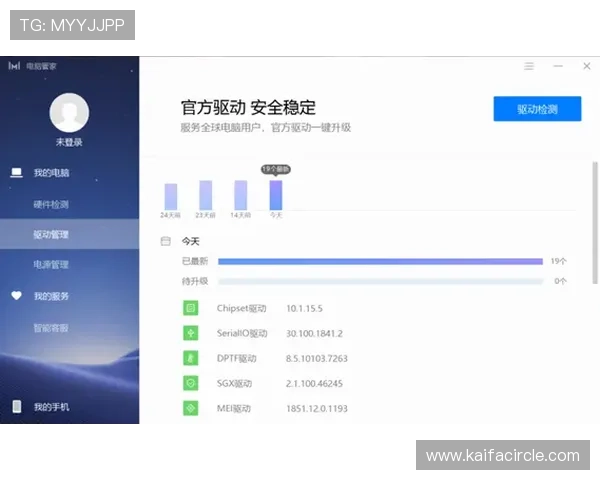Viewport: 600px width, 480px height.
Task: Select the 14天前 bar in the chart
Action: coord(241,195)
